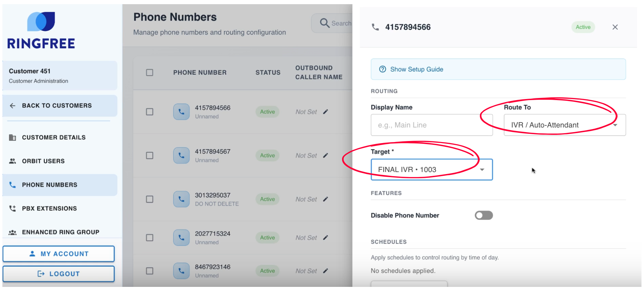Viewport: 644px width, 291px height.
Task: Go to Orbit Users section
Action: [x=43, y=161]
